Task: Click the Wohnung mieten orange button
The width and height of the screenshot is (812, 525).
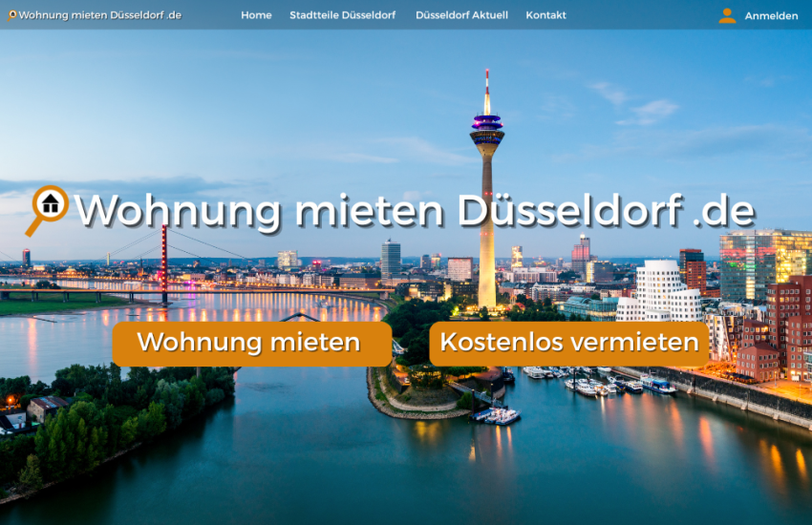Action: 252,344
